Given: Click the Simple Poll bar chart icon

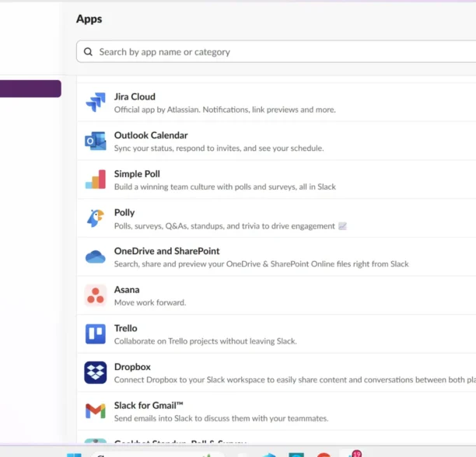Looking at the screenshot, I should (96, 180).
